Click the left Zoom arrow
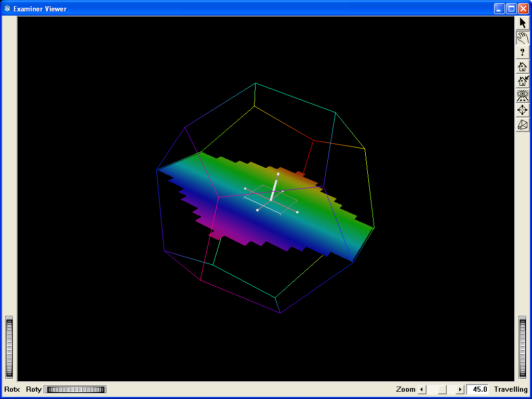Image resolution: width=532 pixels, height=399 pixels. [x=423, y=389]
